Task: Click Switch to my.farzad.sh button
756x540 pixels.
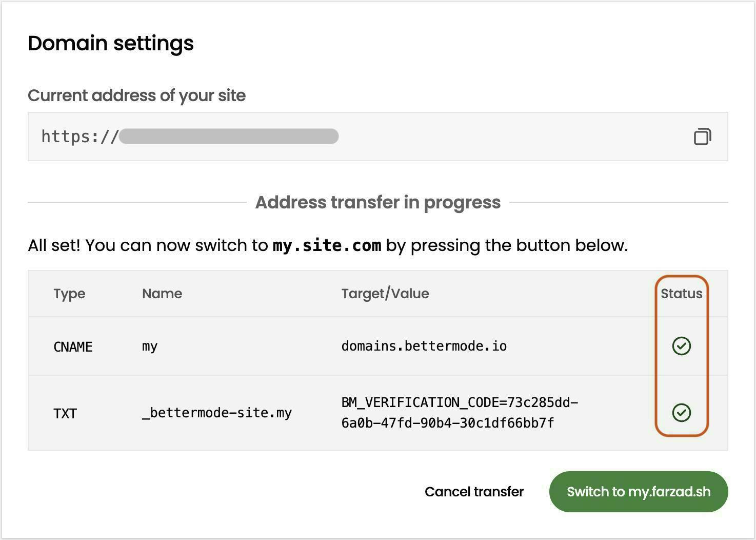Action: (x=638, y=492)
